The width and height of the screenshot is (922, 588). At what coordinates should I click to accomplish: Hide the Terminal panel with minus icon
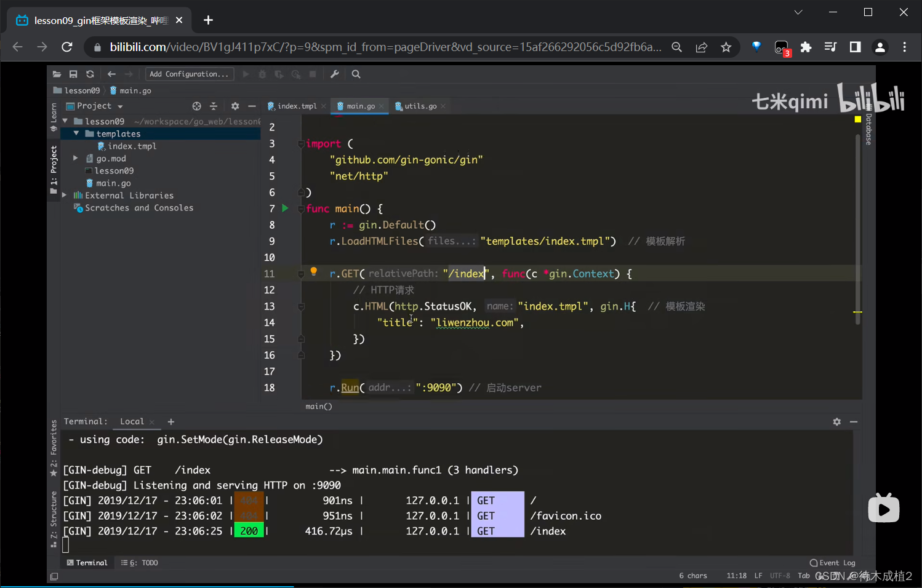(854, 422)
